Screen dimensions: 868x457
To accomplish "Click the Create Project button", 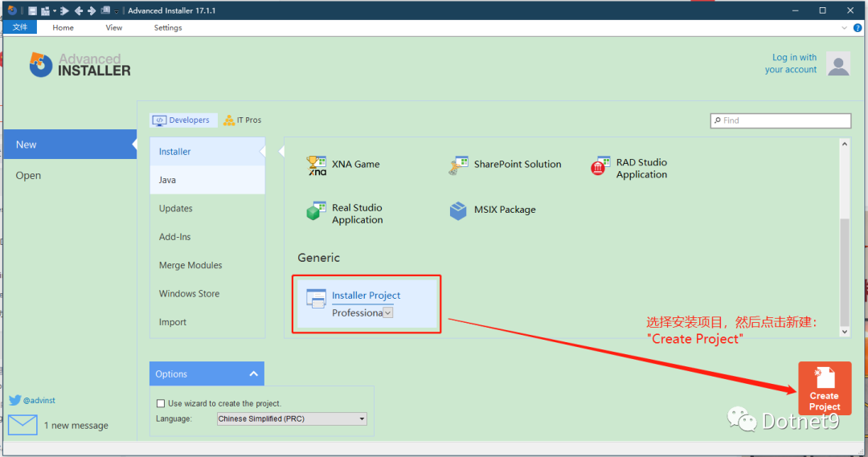I will [x=825, y=389].
